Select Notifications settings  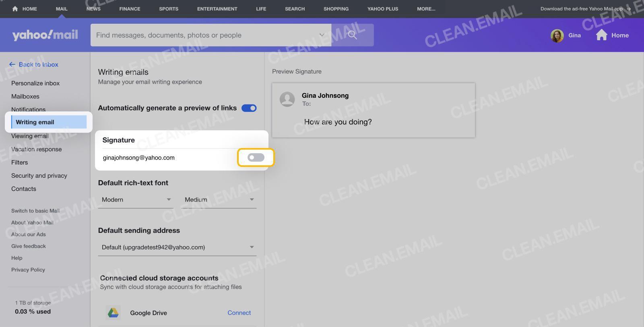tap(28, 109)
